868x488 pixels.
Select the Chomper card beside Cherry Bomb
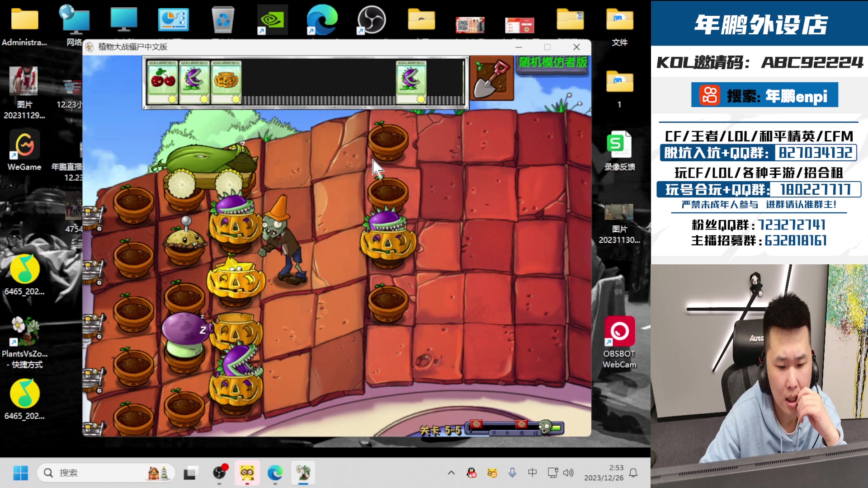[194, 82]
